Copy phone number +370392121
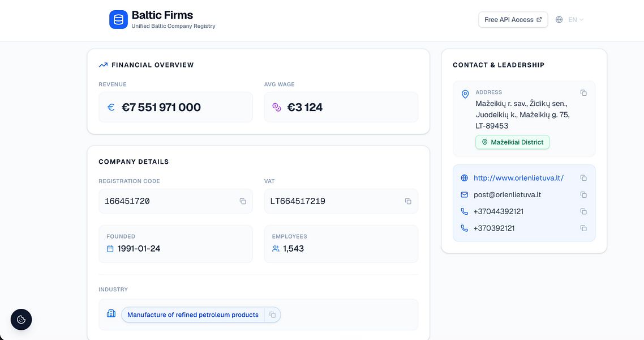The image size is (644, 340). pos(583,228)
